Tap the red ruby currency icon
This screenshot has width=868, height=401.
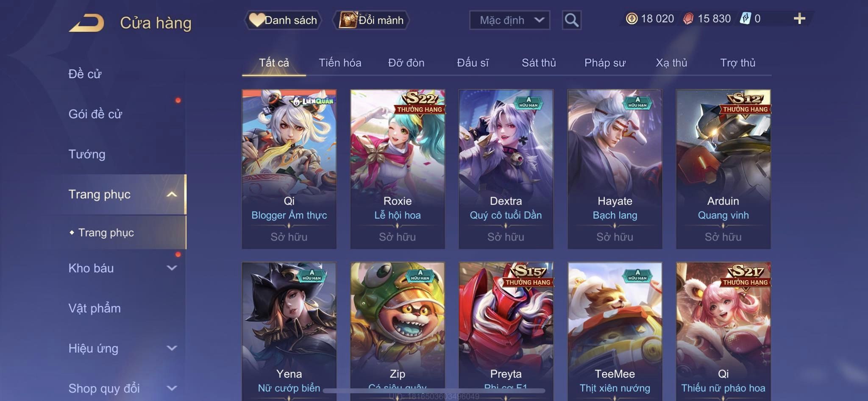tap(688, 19)
